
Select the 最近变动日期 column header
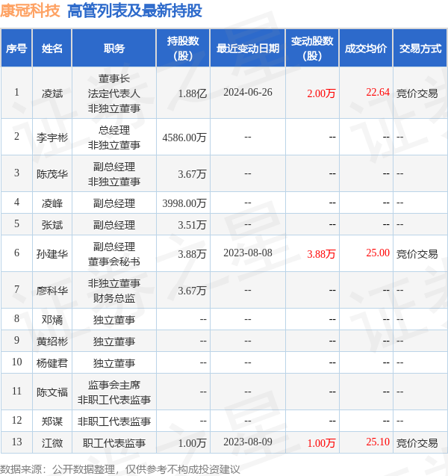point(248,49)
